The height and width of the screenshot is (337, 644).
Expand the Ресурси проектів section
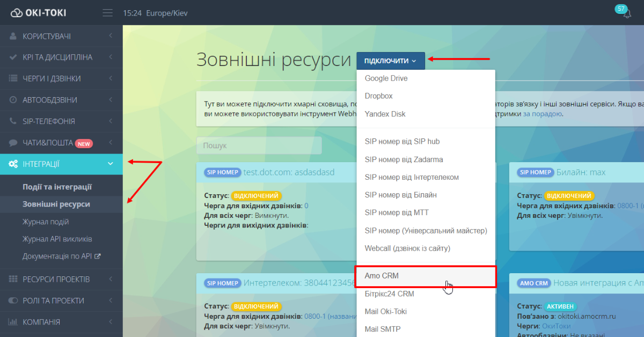(x=61, y=279)
